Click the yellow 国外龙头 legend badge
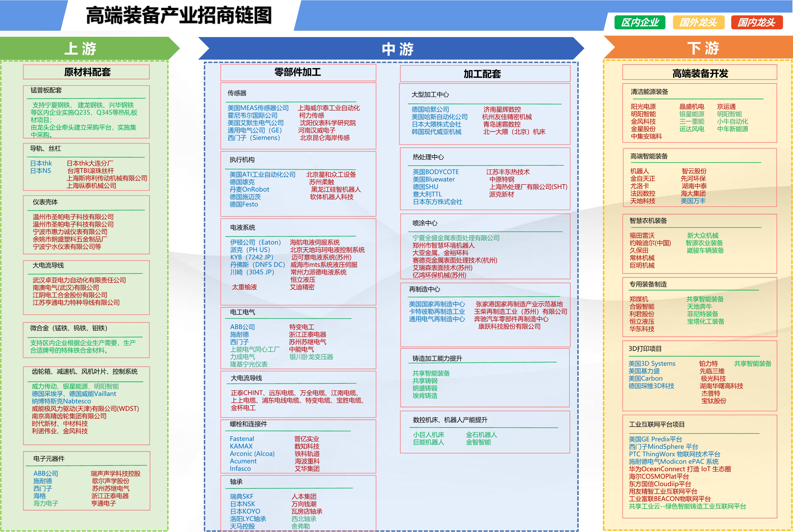Screen dimensions: 793x532 click(x=698, y=22)
